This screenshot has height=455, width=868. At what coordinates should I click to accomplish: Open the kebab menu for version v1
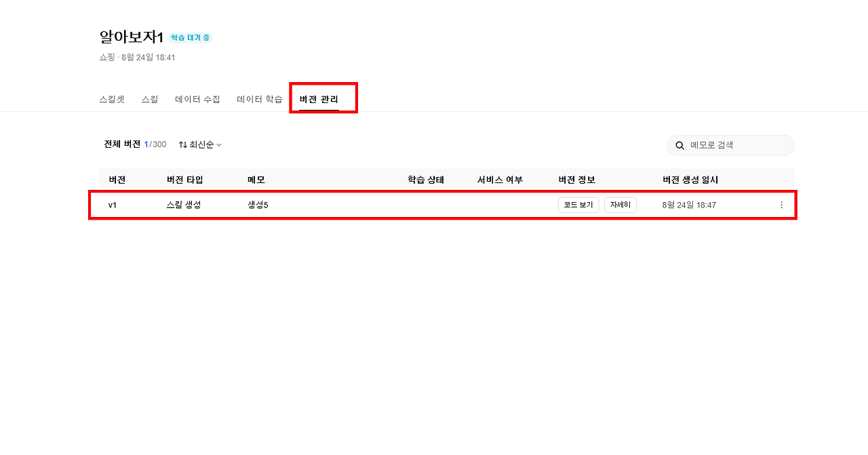[x=781, y=205]
